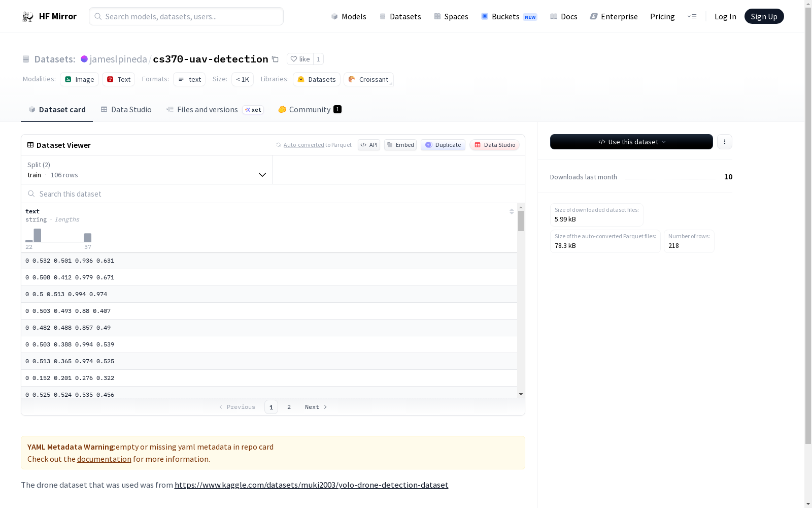
Task: Click the cs370-uav-detection dataset title
Action: coord(211,59)
